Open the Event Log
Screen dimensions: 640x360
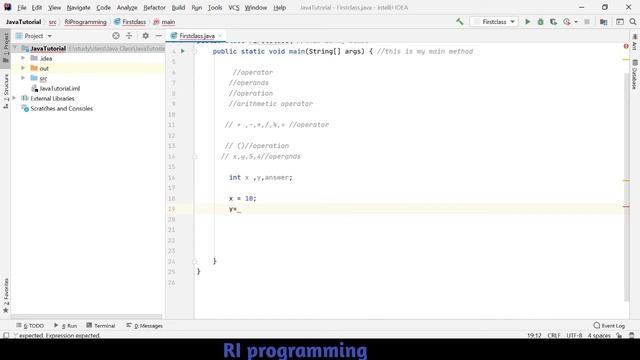pyautogui.click(x=609, y=325)
